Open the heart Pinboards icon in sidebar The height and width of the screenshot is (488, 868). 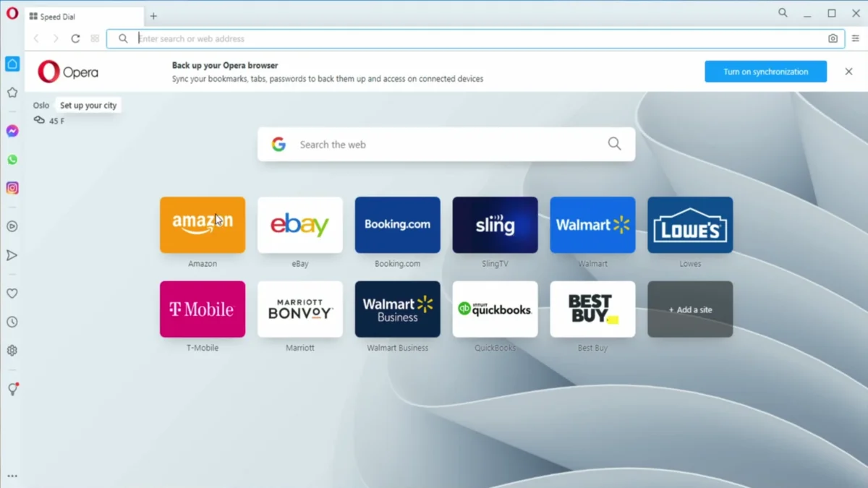tap(12, 294)
